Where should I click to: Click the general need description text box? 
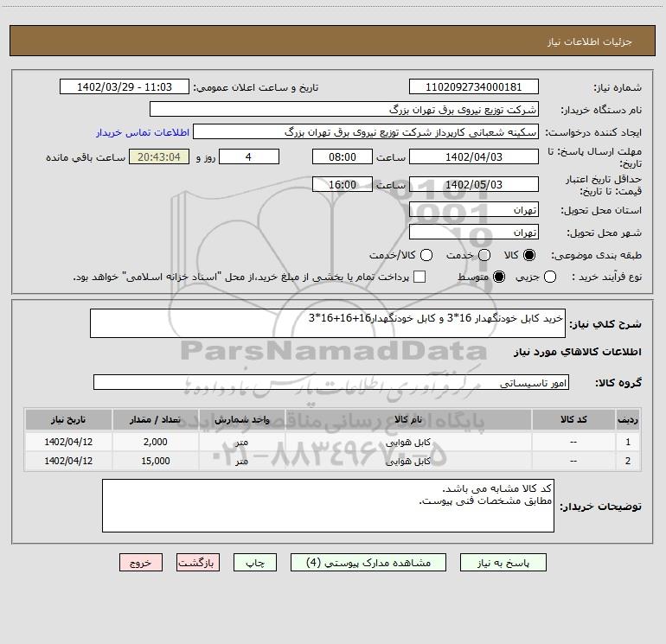tap(328, 323)
